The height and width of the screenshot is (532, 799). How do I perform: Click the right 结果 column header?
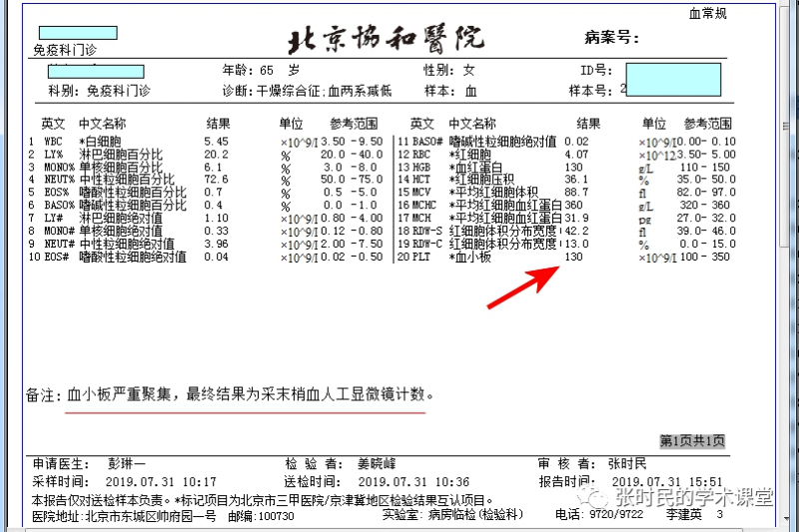click(588, 123)
